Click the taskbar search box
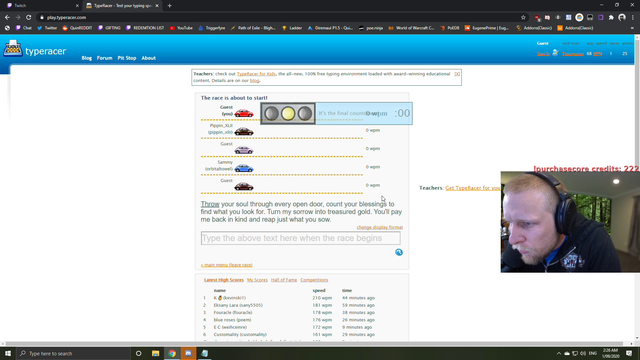The height and width of the screenshot is (360, 640). (73, 353)
